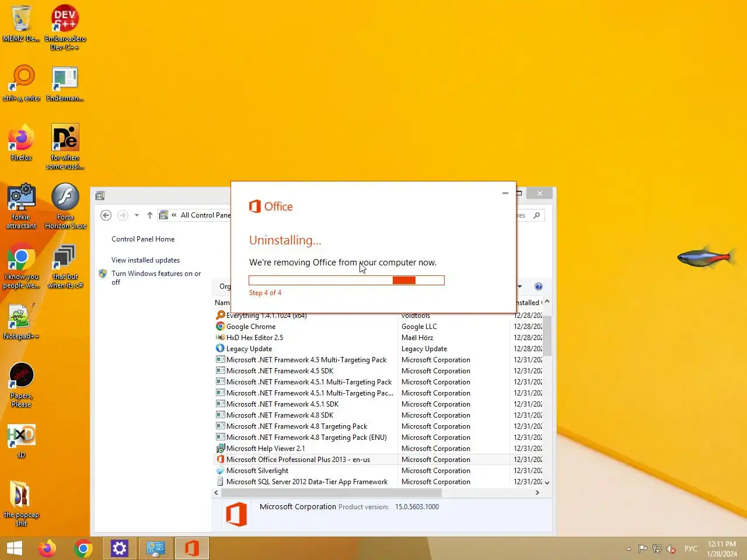Click the Office uninstall progress bar
747x560 pixels.
(347, 281)
